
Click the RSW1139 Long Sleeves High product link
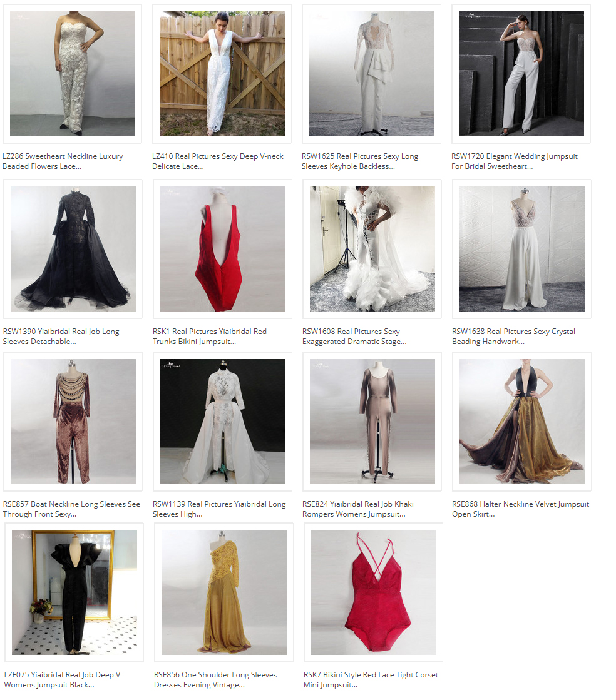[x=219, y=509]
